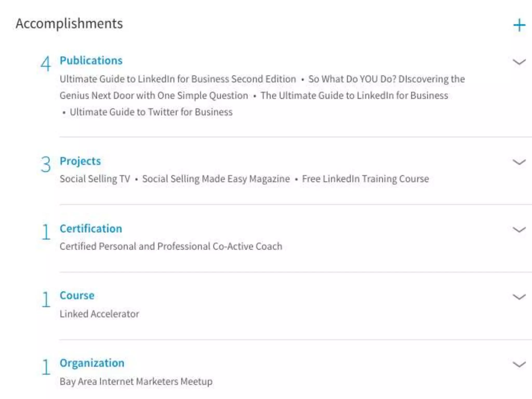
Task: Click the Projects count number 3
Action: click(46, 164)
